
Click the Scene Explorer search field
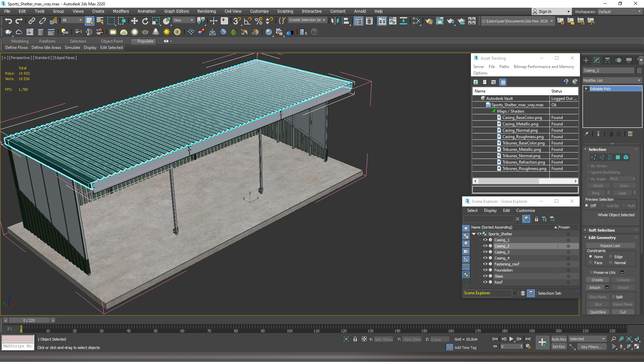[x=488, y=219]
